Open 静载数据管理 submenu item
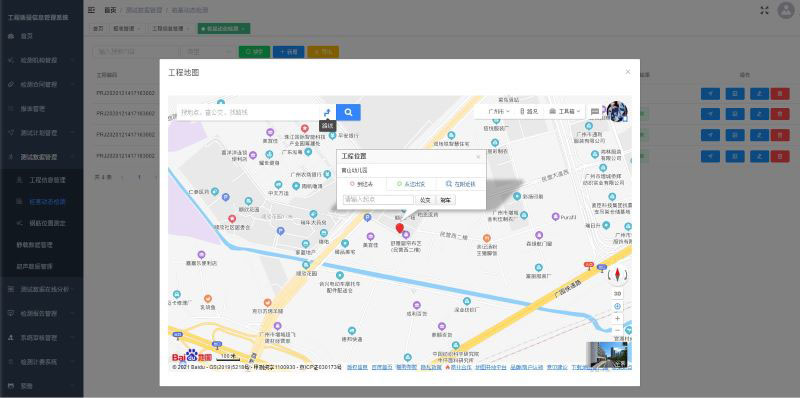Image resolution: width=800 pixels, height=398 pixels. [41, 244]
